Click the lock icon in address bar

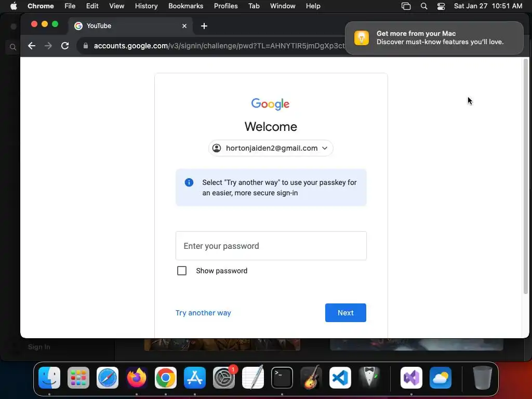click(x=86, y=46)
